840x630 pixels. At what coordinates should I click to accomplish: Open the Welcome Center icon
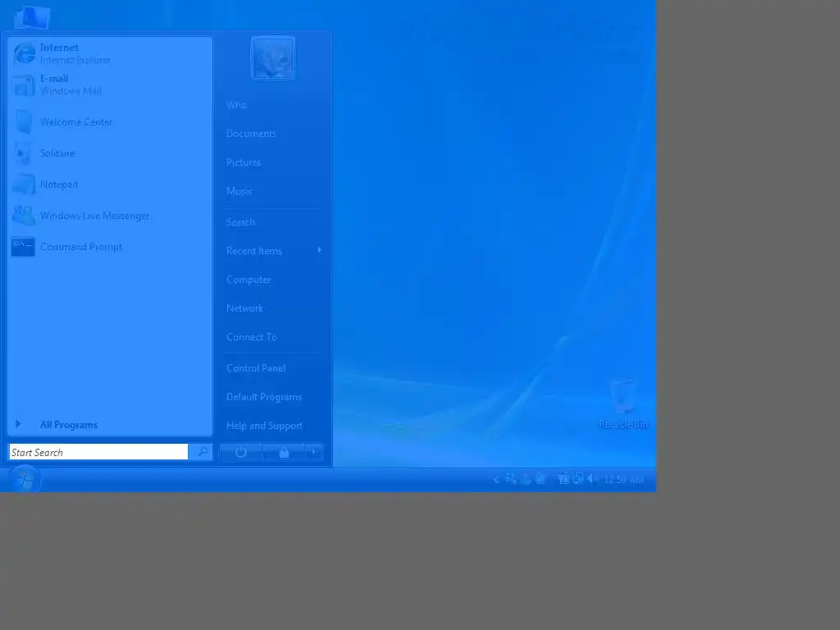pos(24,122)
